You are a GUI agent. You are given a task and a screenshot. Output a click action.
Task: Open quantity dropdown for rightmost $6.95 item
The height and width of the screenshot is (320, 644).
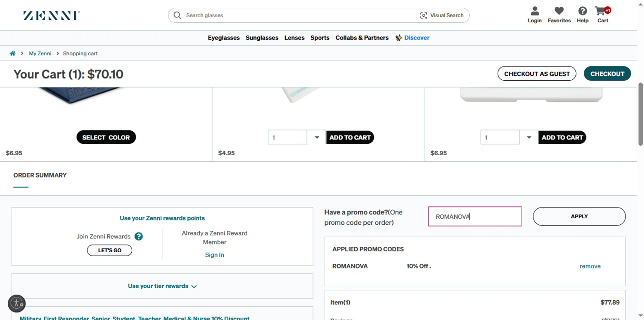point(529,137)
